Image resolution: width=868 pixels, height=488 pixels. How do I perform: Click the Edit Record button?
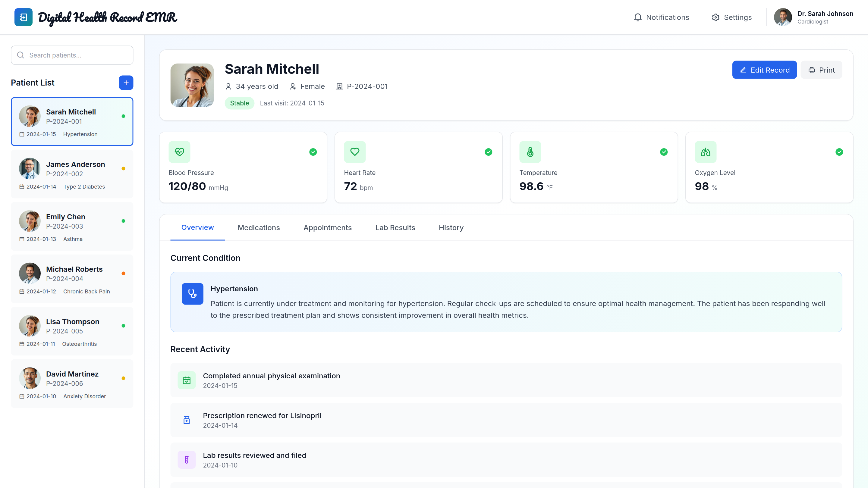point(764,70)
